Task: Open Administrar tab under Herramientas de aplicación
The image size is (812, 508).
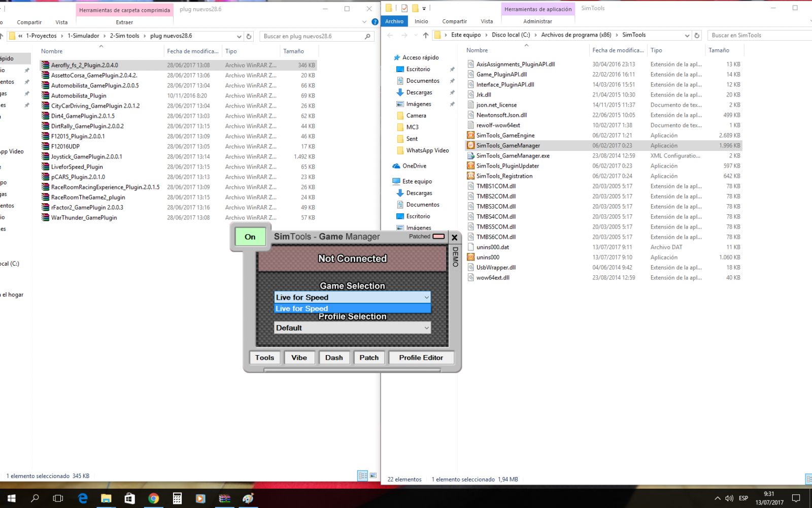Action: tap(537, 21)
